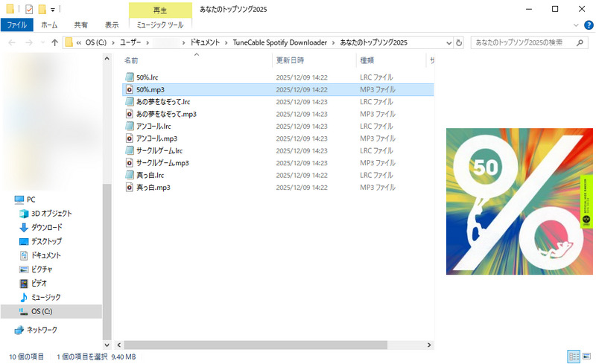
Task: Open ダウンロード in the navigation pane
Action: pyautogui.click(x=41, y=227)
